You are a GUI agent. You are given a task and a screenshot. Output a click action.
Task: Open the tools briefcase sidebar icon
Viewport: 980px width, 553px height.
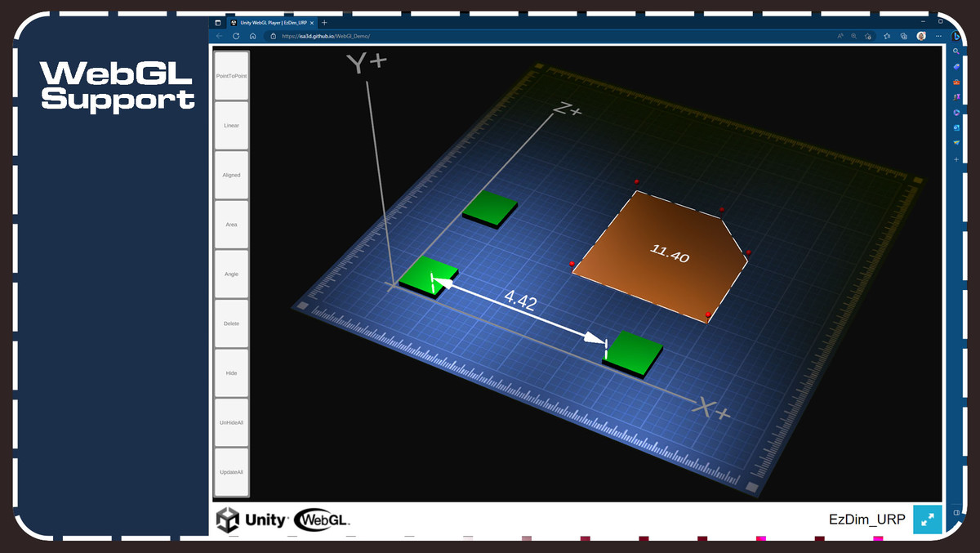point(957,82)
